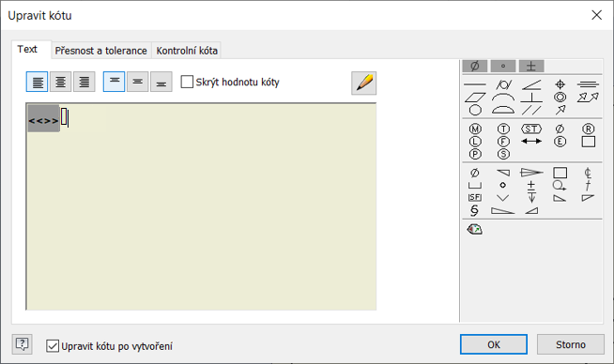Cancel with the Storno button
The image size is (614, 364).
click(x=571, y=344)
